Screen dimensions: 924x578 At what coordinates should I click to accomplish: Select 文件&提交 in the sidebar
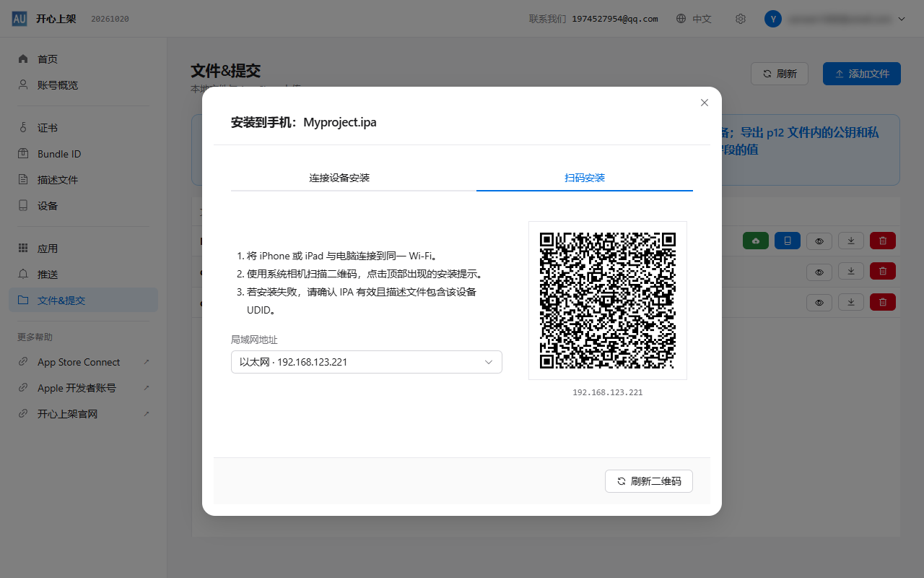83,301
